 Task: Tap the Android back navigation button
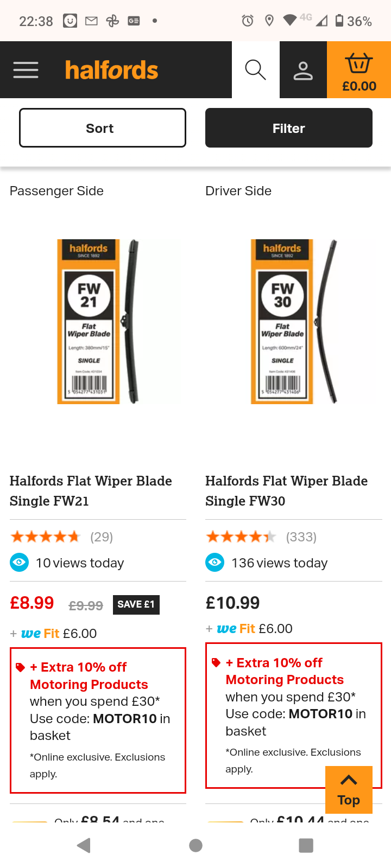(84, 845)
